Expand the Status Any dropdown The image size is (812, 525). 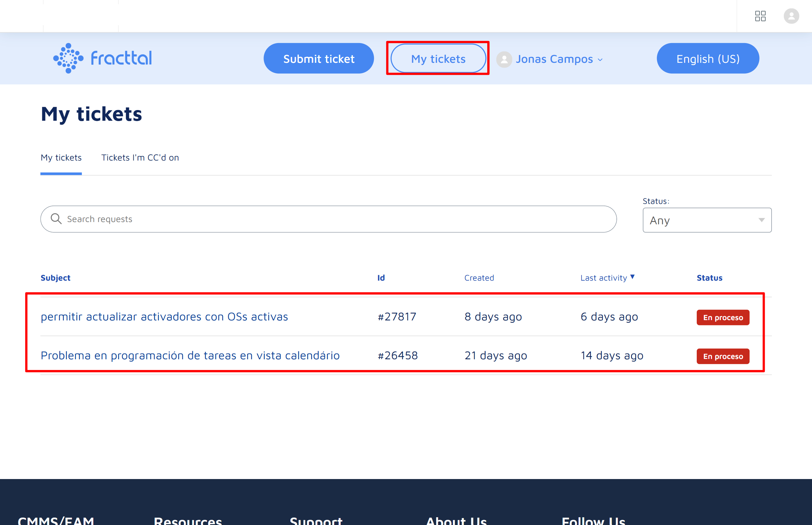[x=707, y=220]
